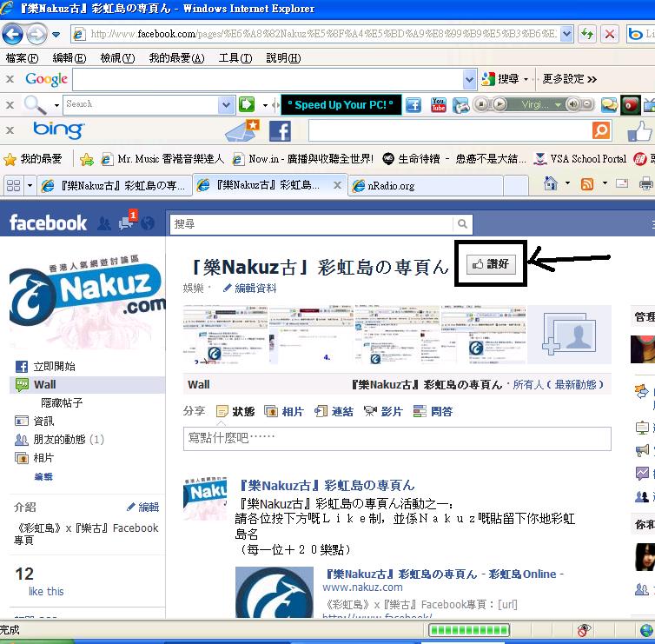This screenshot has width=655, height=644.
Task: Expand the Google toolbar search dropdown
Action: (x=469, y=79)
